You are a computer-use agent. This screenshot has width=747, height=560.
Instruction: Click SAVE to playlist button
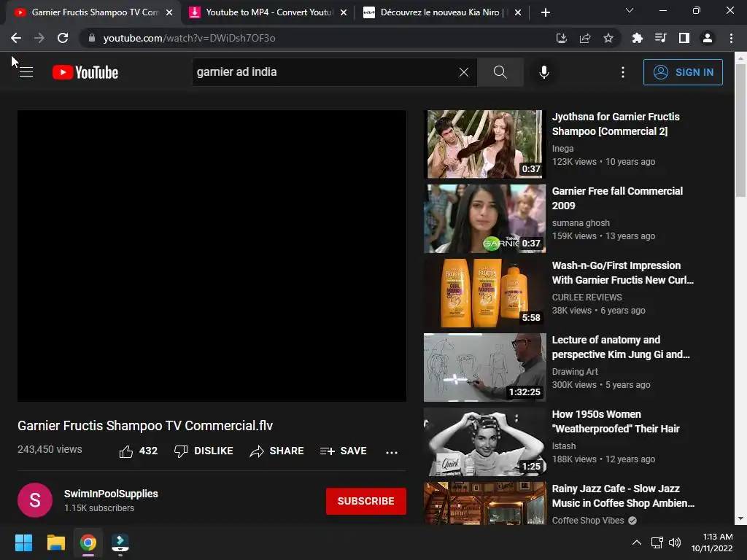tap(344, 451)
